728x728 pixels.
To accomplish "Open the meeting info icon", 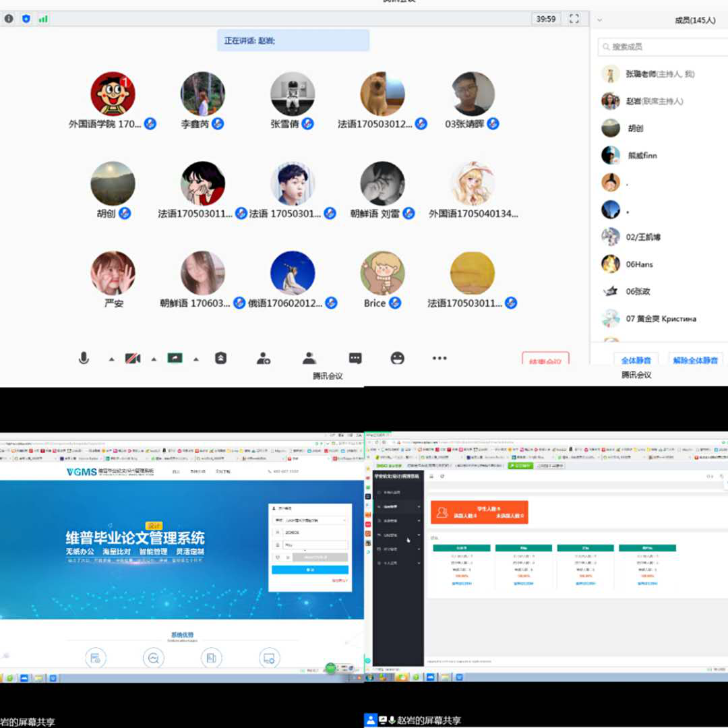I will click(x=9, y=19).
